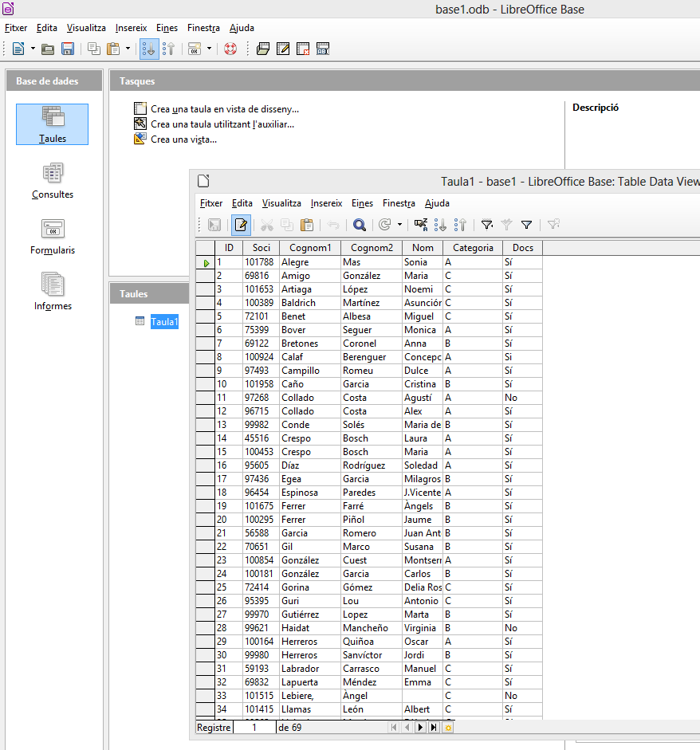
Task: Click the Open Database Object icon
Action: (263, 49)
